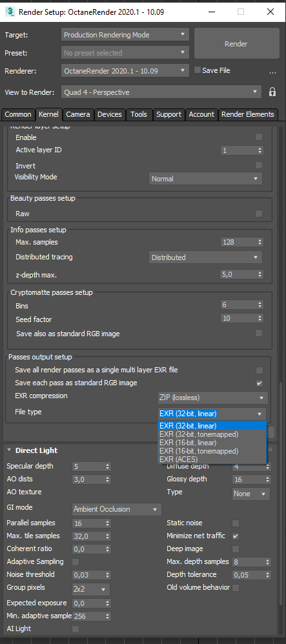Enable Old volume behavior checkbox
Viewport: 286px width, 644px height.
click(x=236, y=588)
